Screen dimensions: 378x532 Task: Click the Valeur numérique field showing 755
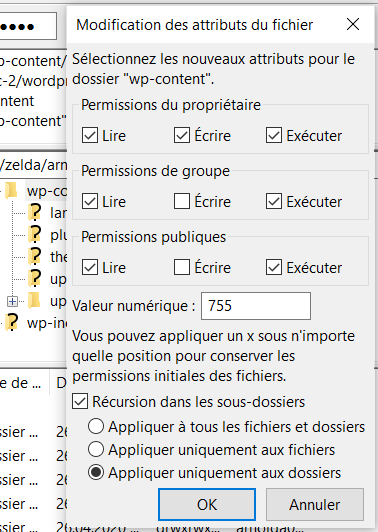tap(256, 306)
